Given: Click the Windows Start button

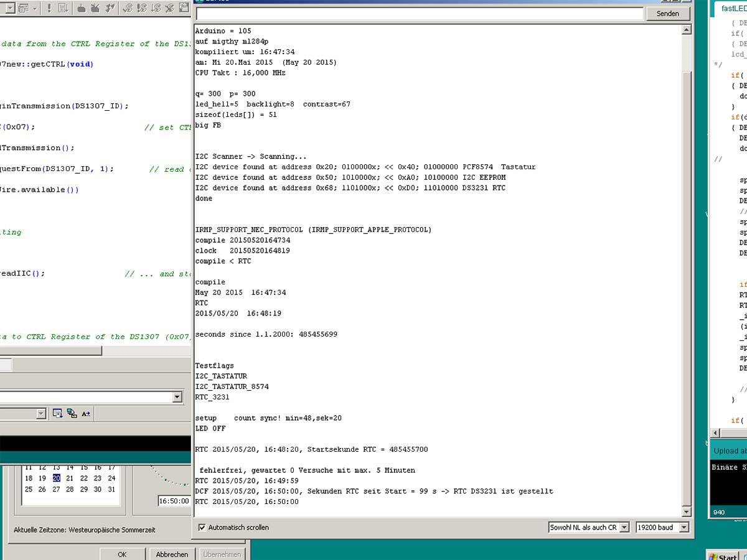Looking at the screenshot, I should 723,556.
